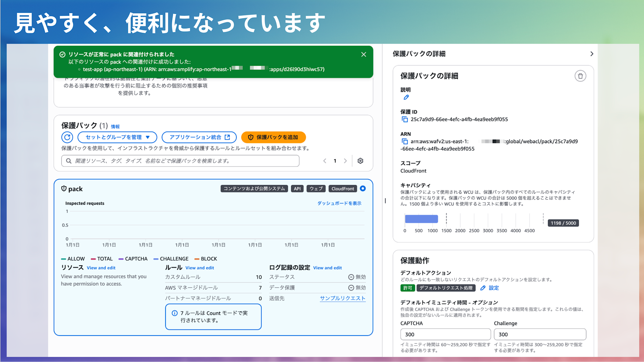Toggle CAPTCHA series in chart legend

coord(133,259)
